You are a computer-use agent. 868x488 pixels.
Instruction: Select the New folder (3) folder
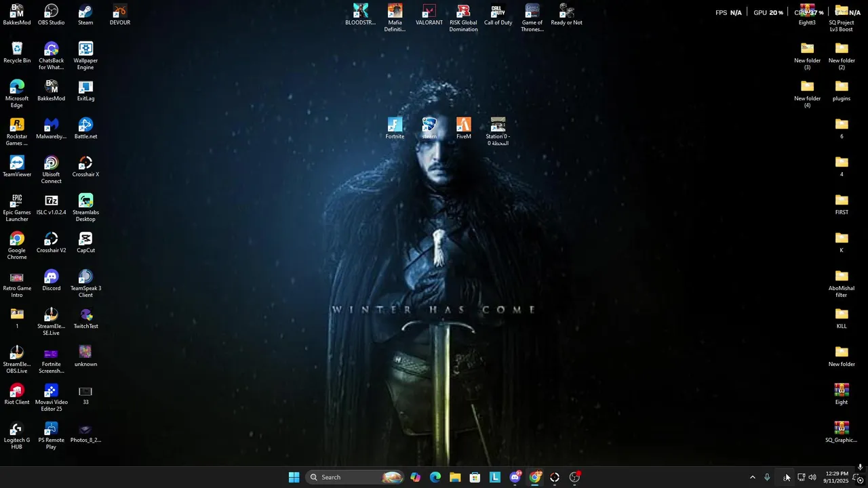pyautogui.click(x=807, y=56)
